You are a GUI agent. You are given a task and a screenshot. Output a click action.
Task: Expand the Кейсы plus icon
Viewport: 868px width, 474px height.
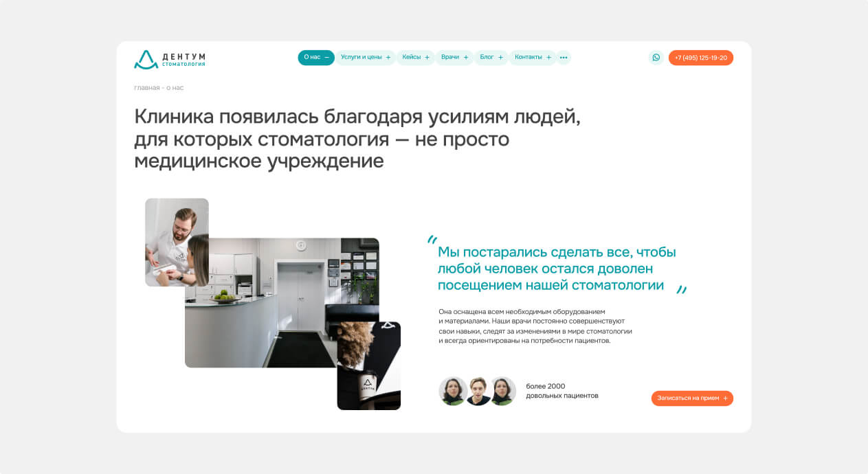(427, 58)
